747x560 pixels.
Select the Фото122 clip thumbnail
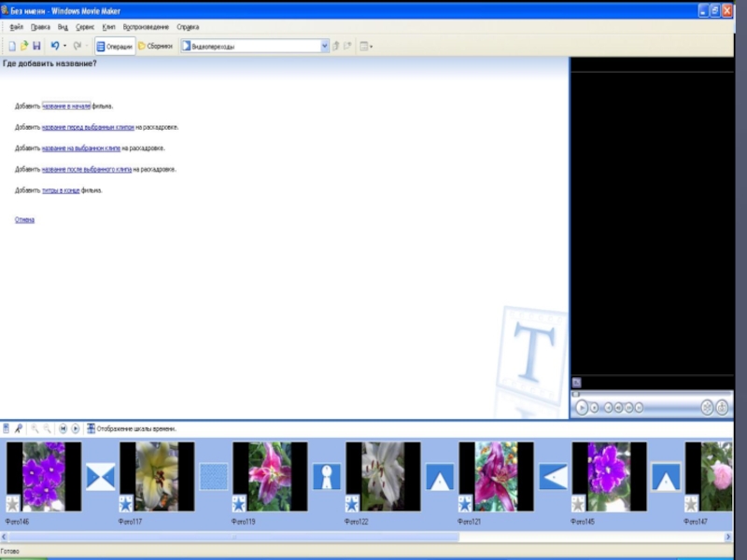(x=383, y=476)
